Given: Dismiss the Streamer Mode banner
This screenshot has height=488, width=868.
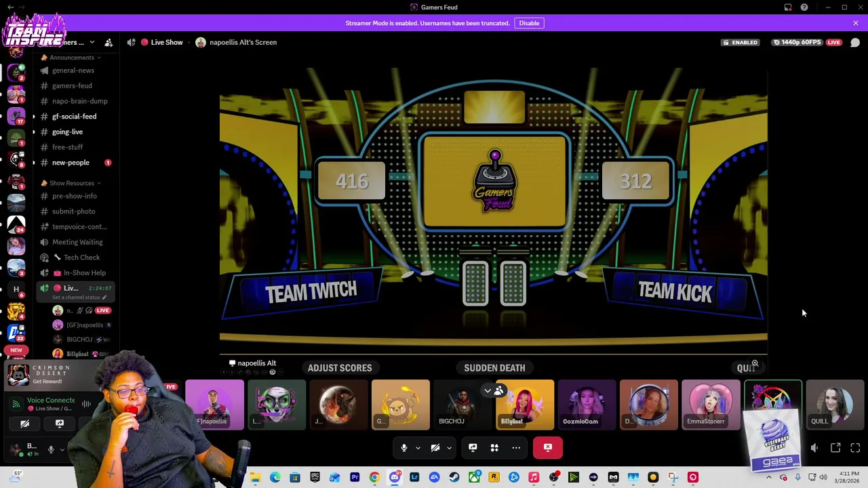Looking at the screenshot, I should pos(856,23).
